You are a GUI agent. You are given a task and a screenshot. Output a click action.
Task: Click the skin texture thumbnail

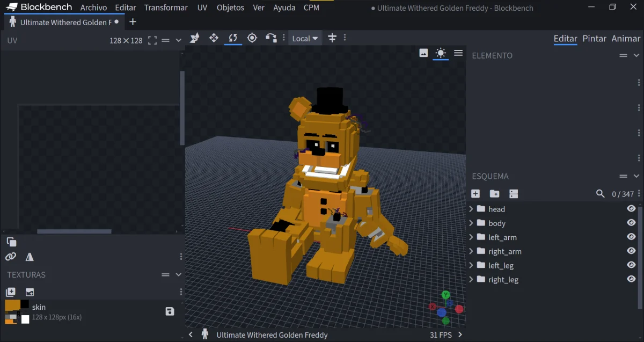(x=17, y=312)
